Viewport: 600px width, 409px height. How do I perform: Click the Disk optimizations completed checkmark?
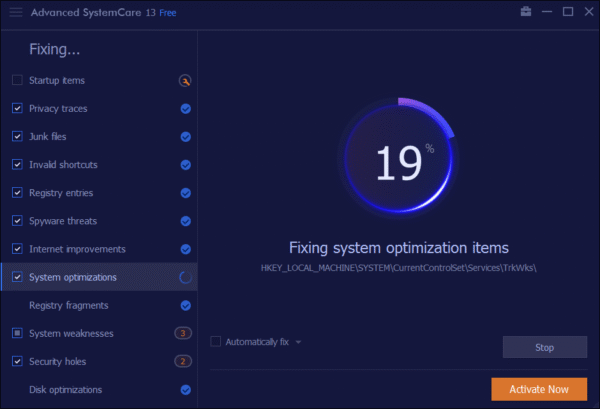coord(185,389)
